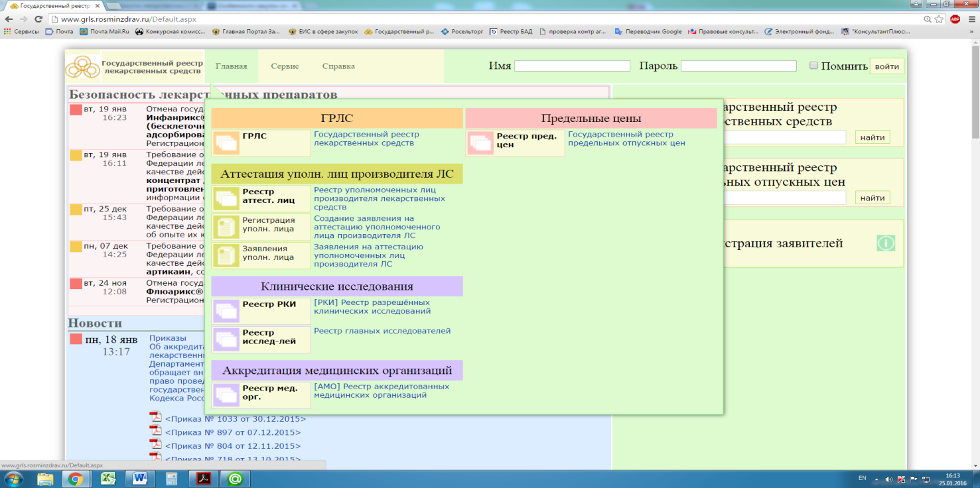Click the Реестр аттест. лиц icon
Screen dimensions: 980x488
coord(226,198)
